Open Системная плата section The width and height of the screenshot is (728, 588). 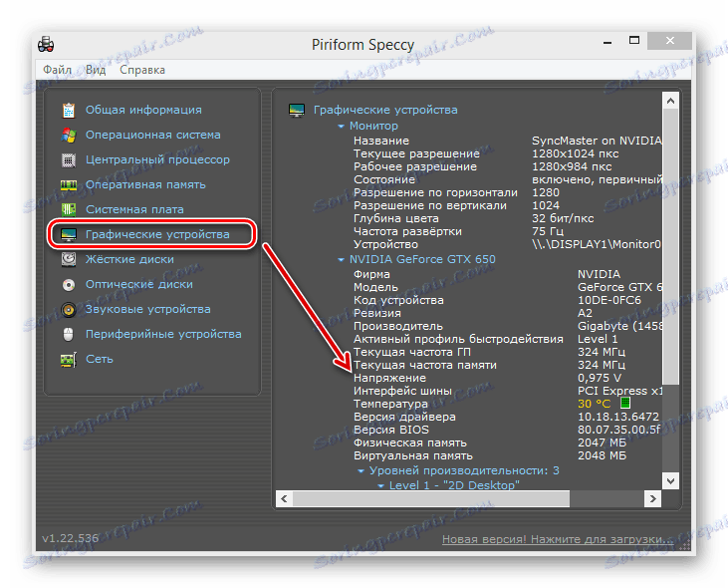point(134,210)
